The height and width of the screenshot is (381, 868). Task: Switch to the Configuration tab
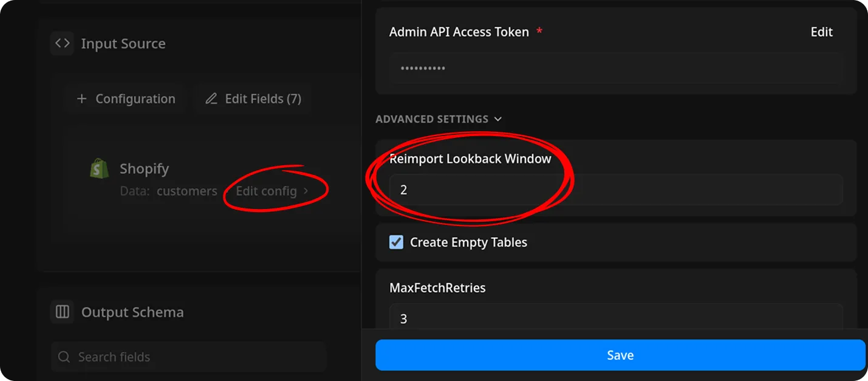coord(126,98)
